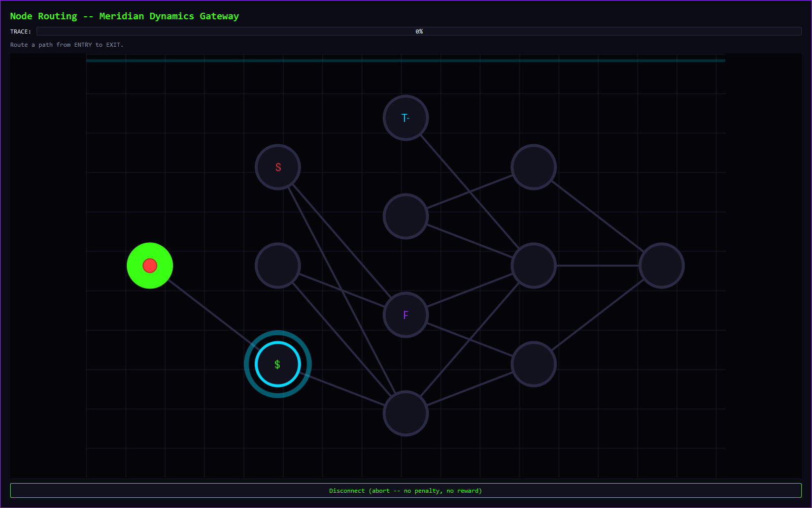The width and height of the screenshot is (812, 508).
Task: Pick the highlighted $ node
Action: click(278, 364)
